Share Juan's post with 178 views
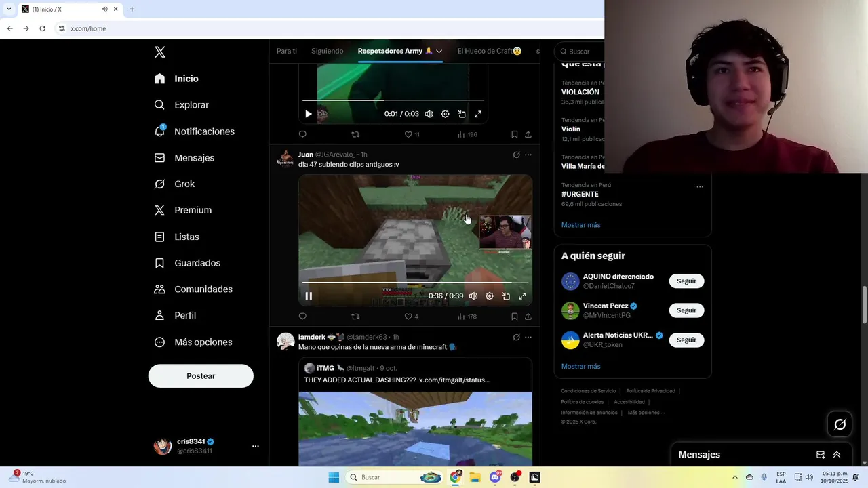868x488 pixels. pyautogui.click(x=528, y=317)
